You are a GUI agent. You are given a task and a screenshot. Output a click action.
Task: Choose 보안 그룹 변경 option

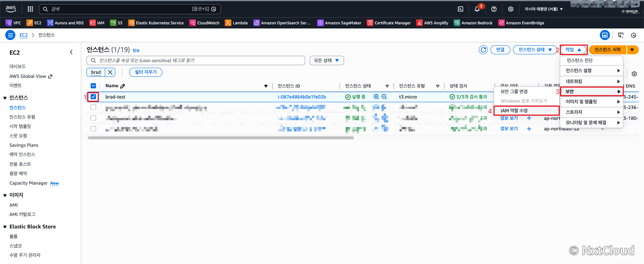click(x=526, y=91)
